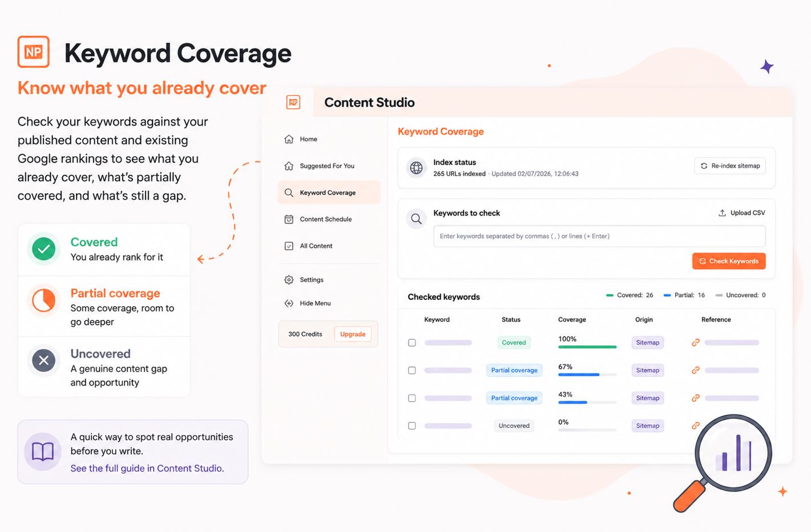This screenshot has width=811, height=532.
Task: Click the Coverage column header
Action: (572, 319)
